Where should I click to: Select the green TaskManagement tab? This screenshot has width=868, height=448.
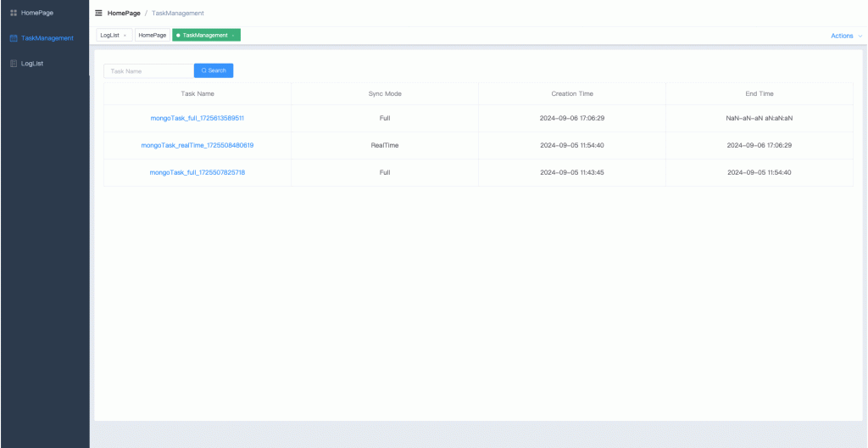click(x=204, y=36)
